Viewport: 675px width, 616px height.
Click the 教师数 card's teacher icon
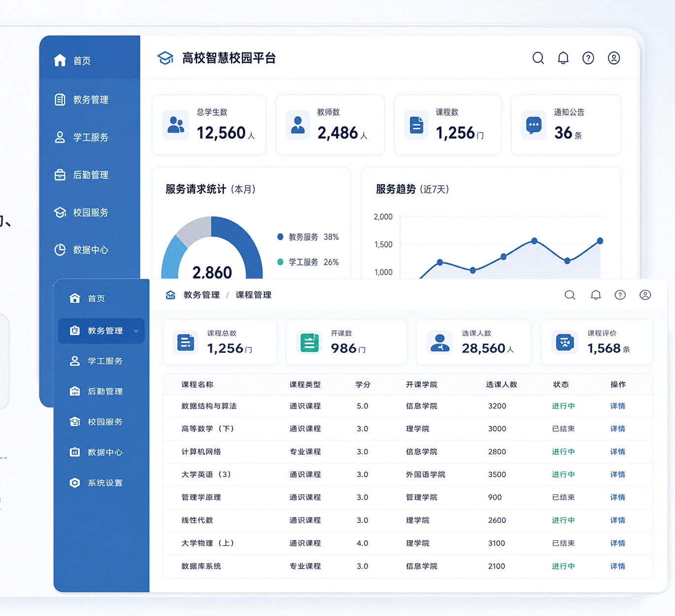298,125
